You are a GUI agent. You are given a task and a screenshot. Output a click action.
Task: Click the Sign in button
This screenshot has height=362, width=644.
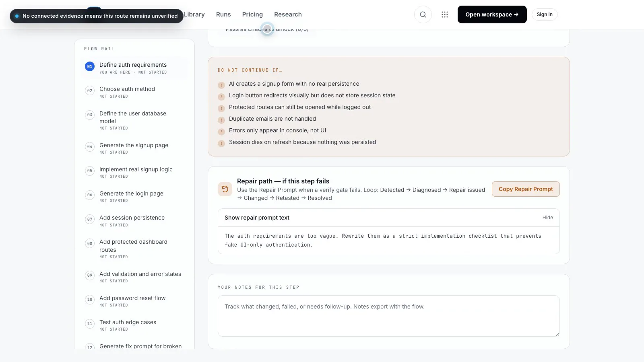click(x=545, y=14)
